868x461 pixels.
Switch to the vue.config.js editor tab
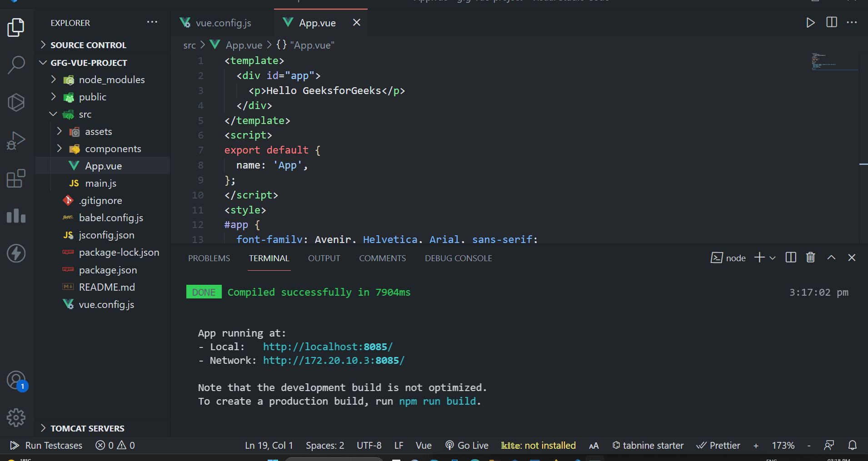pyautogui.click(x=223, y=23)
